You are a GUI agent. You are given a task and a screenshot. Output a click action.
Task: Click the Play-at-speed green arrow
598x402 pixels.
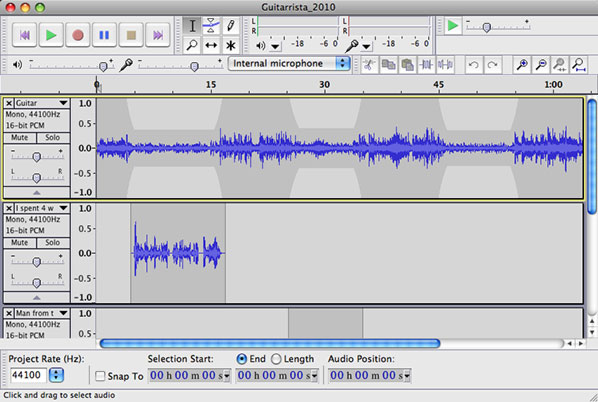click(453, 26)
